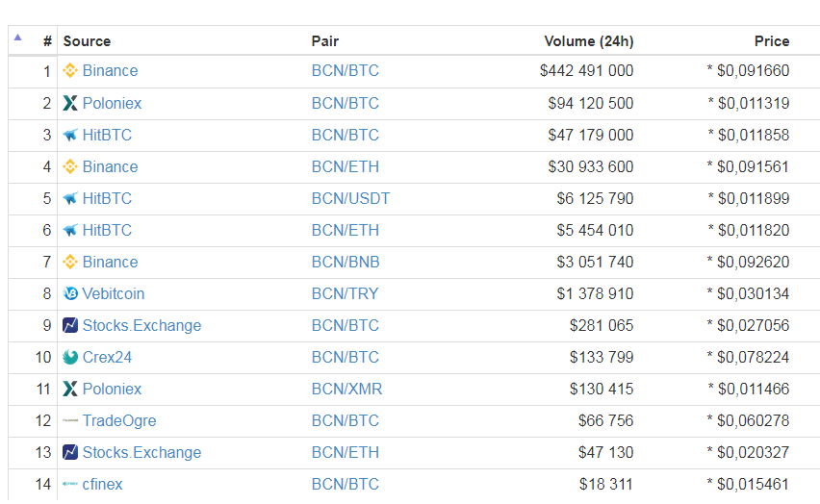Click the cfinex logo icon

click(x=70, y=484)
